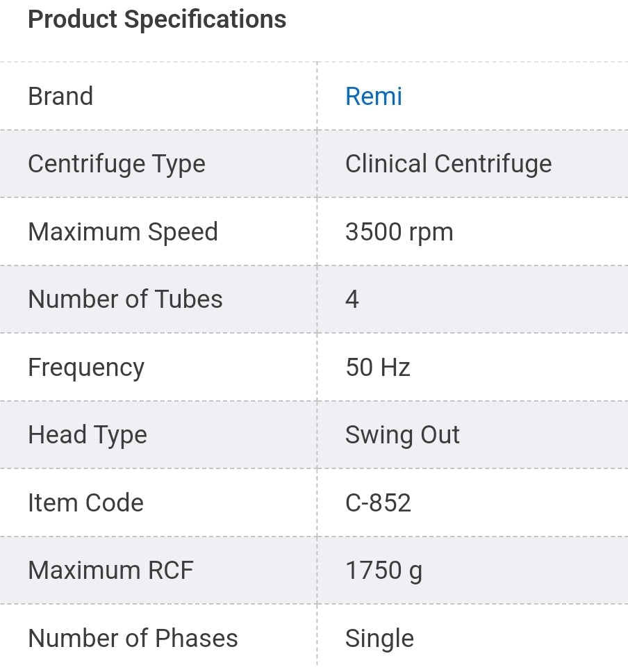Screen dimensions: 628x672
Task: Click the Head Type label
Action: [x=88, y=435]
